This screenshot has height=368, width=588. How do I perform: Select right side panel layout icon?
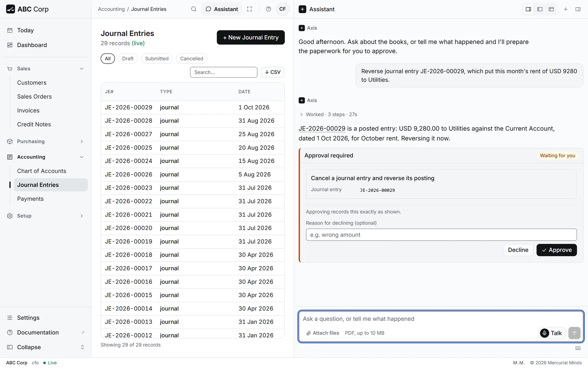coord(528,9)
